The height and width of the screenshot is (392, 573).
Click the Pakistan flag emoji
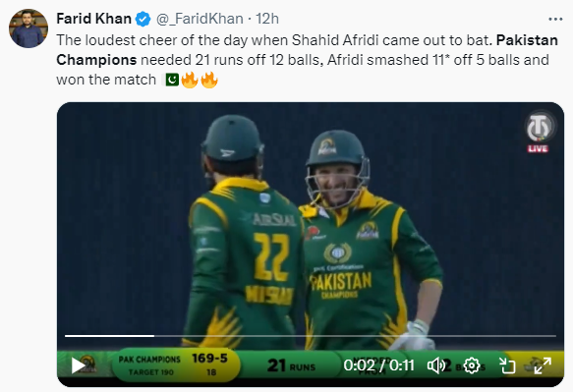[172, 80]
